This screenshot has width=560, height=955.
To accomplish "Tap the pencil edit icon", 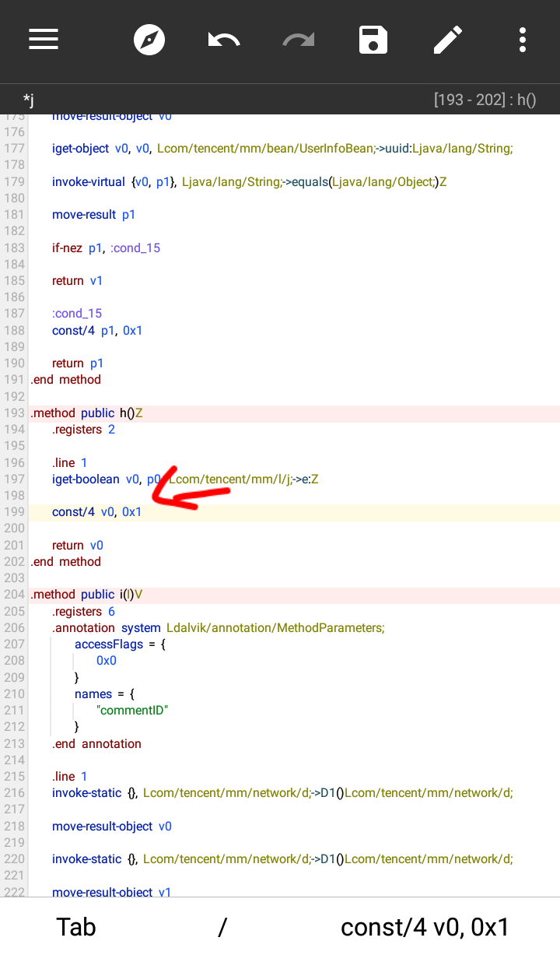I will tap(448, 40).
